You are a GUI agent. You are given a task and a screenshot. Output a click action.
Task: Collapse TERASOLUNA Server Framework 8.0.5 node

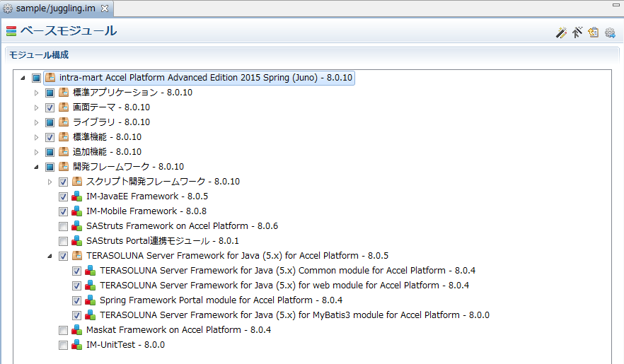coord(50,256)
